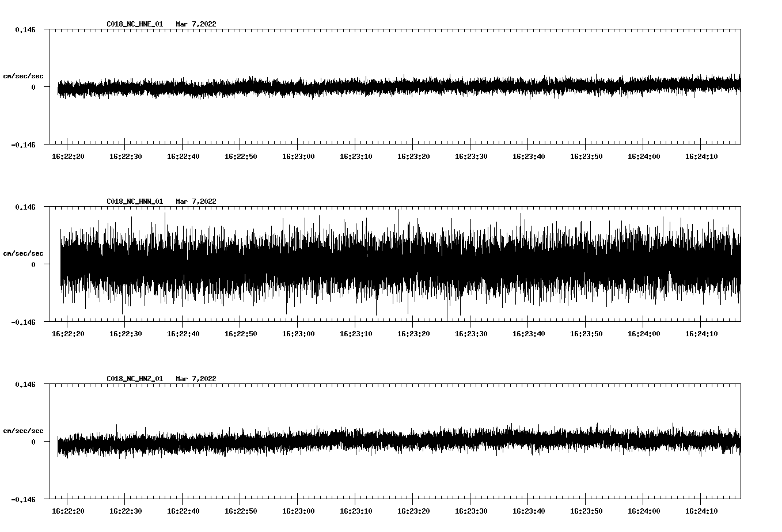This screenshot has width=782, height=532.
Task: Click the 0.146 upper limit on HNZ axis
Action: (25, 384)
